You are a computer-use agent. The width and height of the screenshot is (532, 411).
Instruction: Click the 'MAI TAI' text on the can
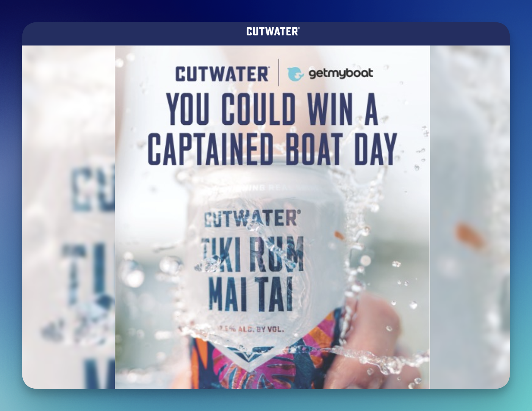[251, 294]
